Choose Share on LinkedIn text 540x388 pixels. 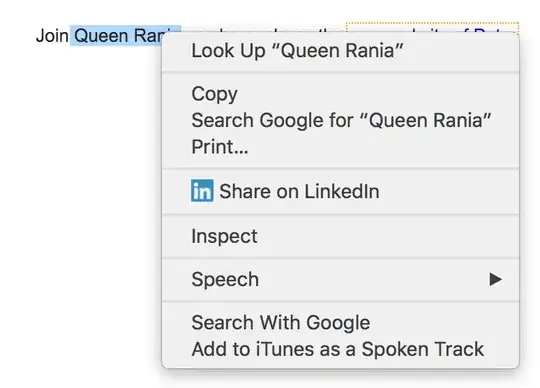coord(299,191)
